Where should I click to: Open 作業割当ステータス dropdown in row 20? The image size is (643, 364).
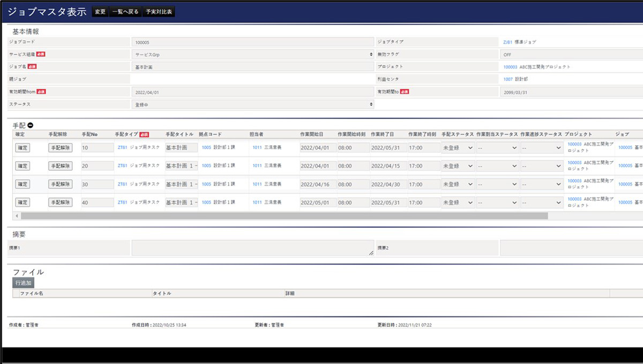(497, 166)
